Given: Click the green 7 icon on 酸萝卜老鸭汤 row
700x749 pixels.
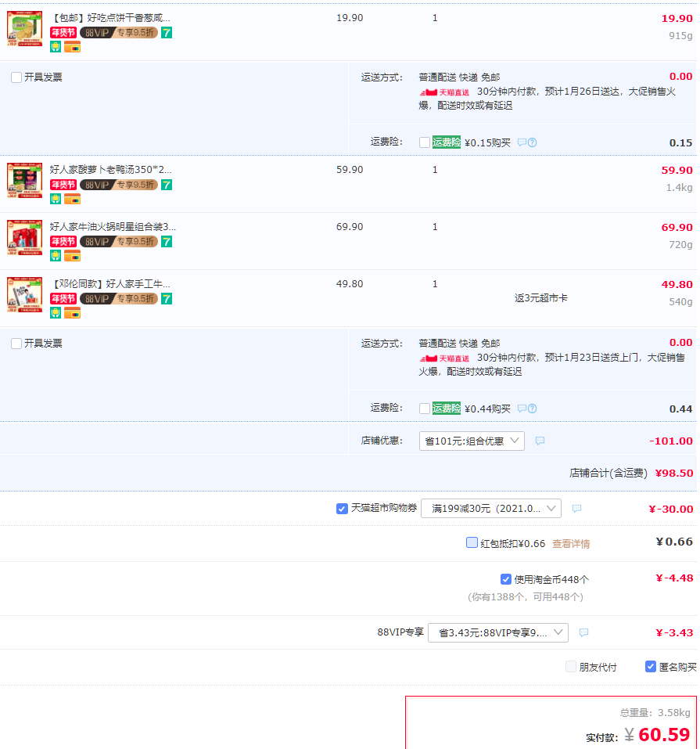Looking at the screenshot, I should coord(166,185).
